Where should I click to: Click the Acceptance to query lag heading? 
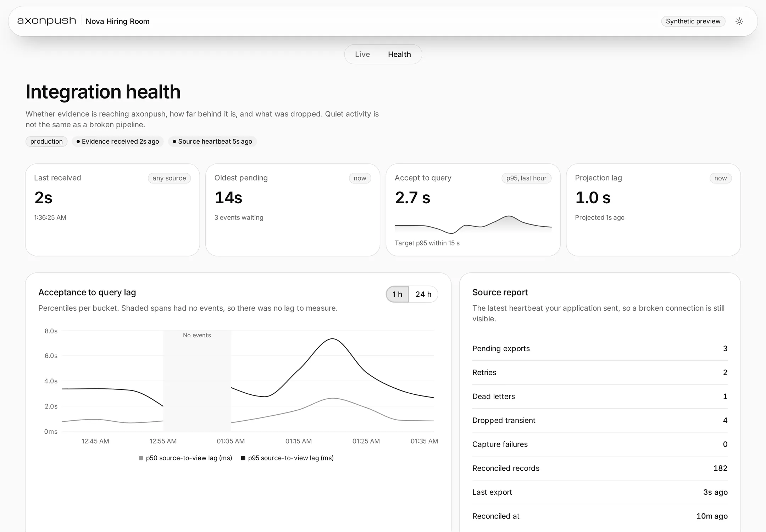point(87,292)
